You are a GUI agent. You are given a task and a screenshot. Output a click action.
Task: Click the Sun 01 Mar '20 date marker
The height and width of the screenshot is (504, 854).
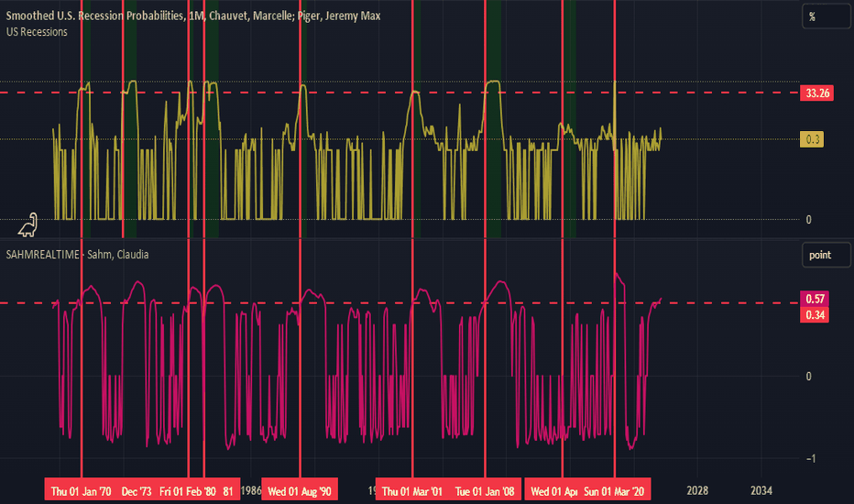click(614, 491)
